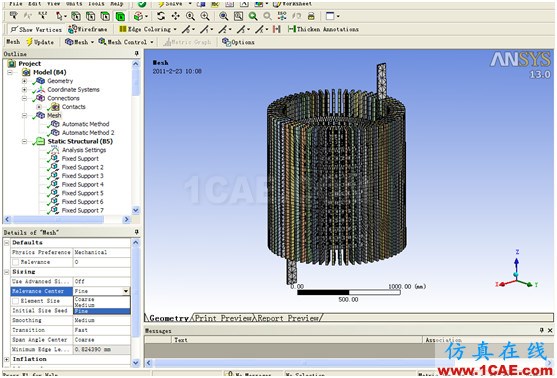Select Coordinate Systems tree item

73,90
